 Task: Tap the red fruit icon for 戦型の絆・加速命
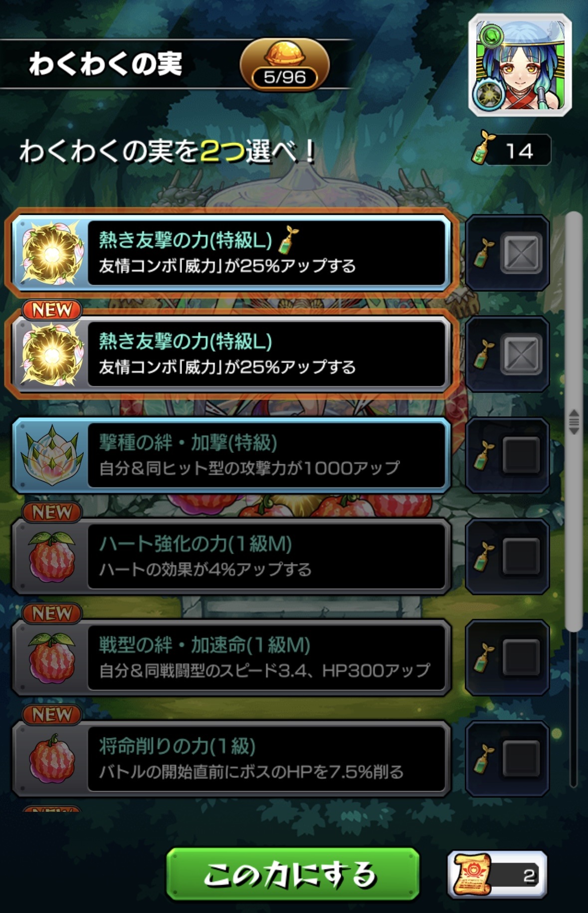52,658
